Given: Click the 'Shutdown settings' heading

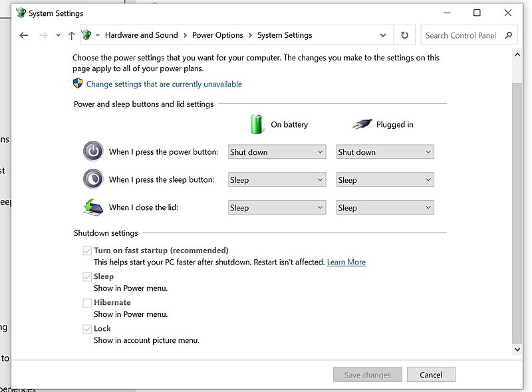Looking at the screenshot, I should point(106,233).
